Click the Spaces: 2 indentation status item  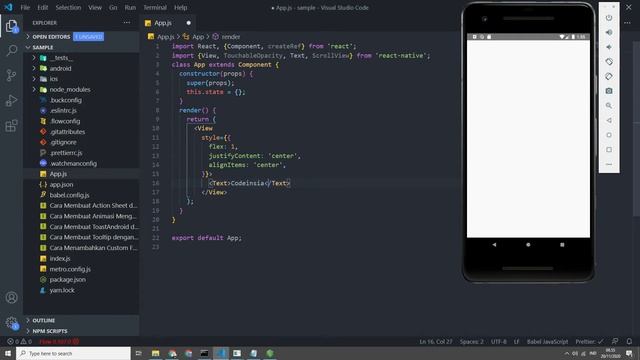[x=471, y=341]
